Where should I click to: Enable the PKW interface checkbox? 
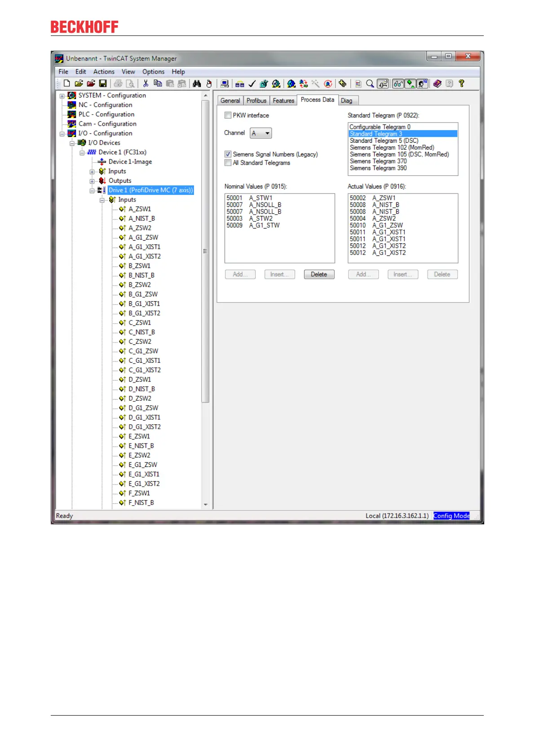point(228,115)
